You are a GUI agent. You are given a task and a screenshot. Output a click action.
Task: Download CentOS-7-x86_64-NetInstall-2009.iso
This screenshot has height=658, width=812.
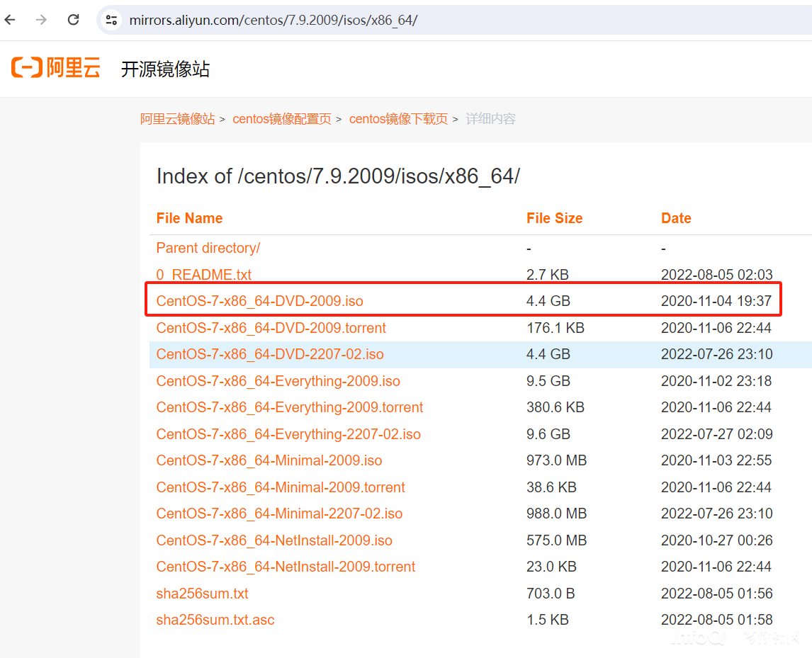pos(274,540)
